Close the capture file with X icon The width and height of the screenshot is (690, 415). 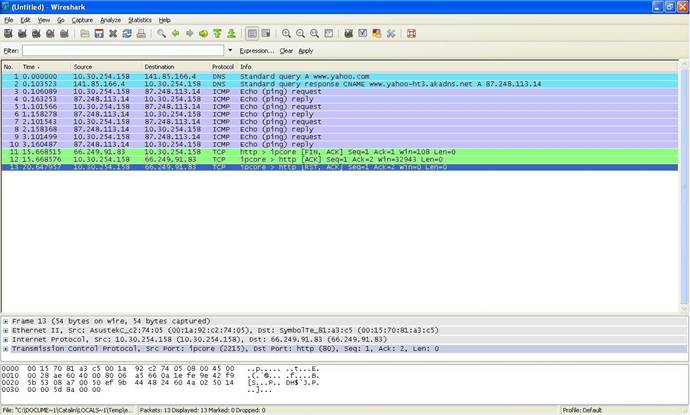point(113,33)
